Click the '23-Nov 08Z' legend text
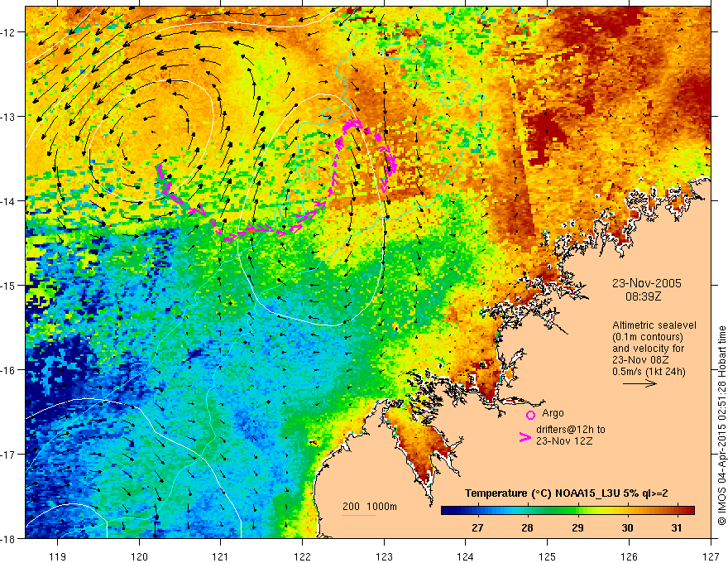 tap(642, 360)
